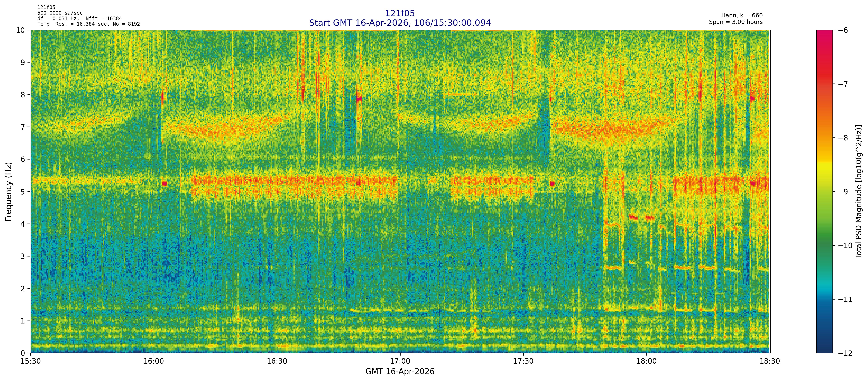Click the plot title '121f05'
The height and width of the screenshot is (381, 868).
click(x=400, y=13)
